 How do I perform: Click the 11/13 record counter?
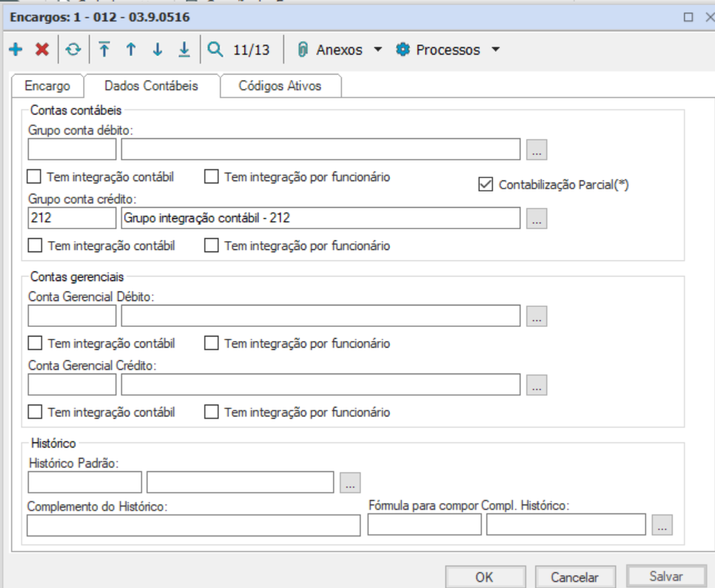251,50
